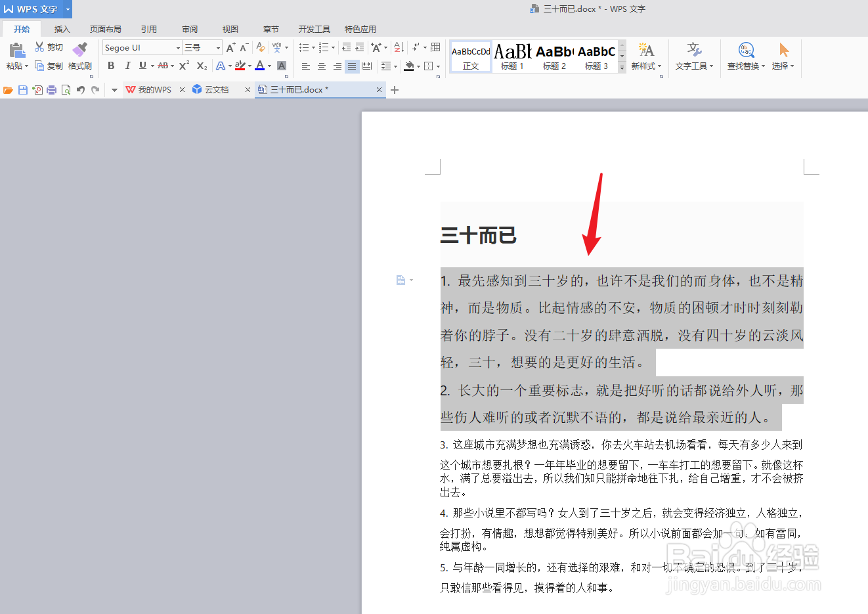Click the undo button
868x614 pixels.
tap(80, 89)
